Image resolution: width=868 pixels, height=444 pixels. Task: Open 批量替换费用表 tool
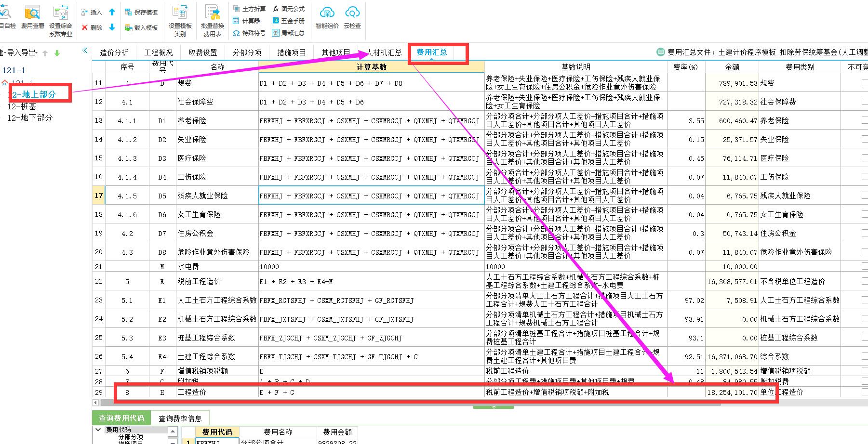(x=213, y=21)
